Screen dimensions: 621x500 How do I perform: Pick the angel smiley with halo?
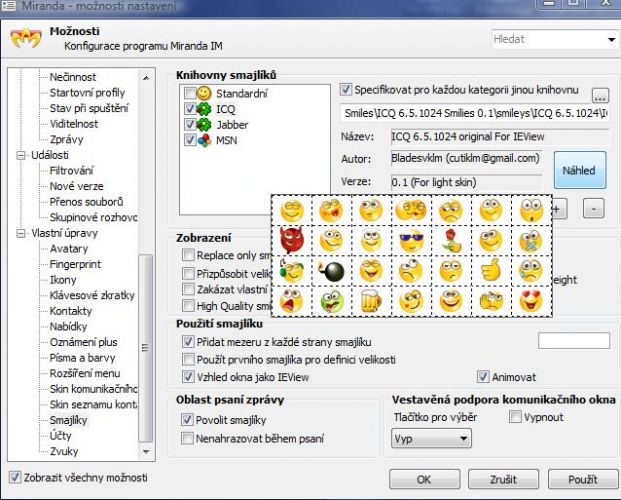371,240
